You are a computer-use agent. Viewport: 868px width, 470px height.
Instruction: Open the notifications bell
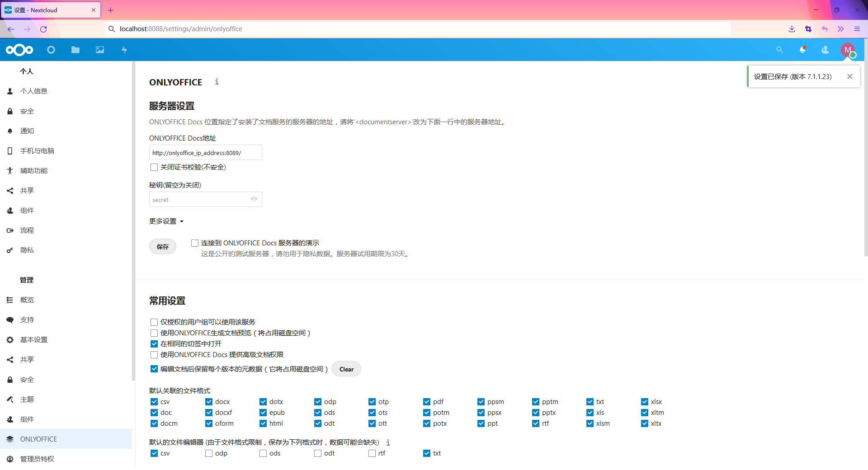(802, 50)
